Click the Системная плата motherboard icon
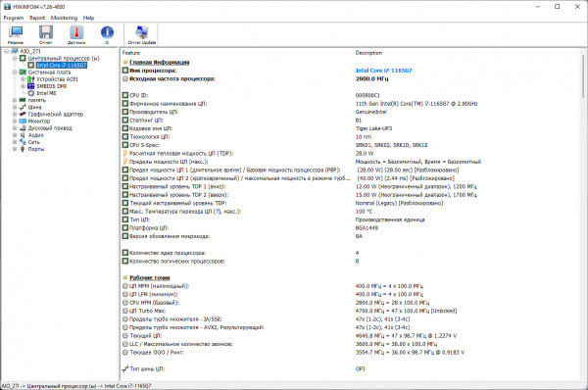Screen dimensions: 588x390 23,72
